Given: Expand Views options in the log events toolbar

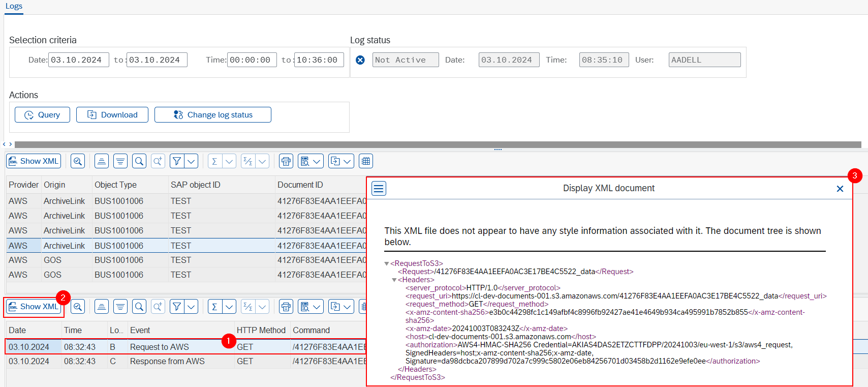Looking at the screenshot, I should (x=318, y=307).
